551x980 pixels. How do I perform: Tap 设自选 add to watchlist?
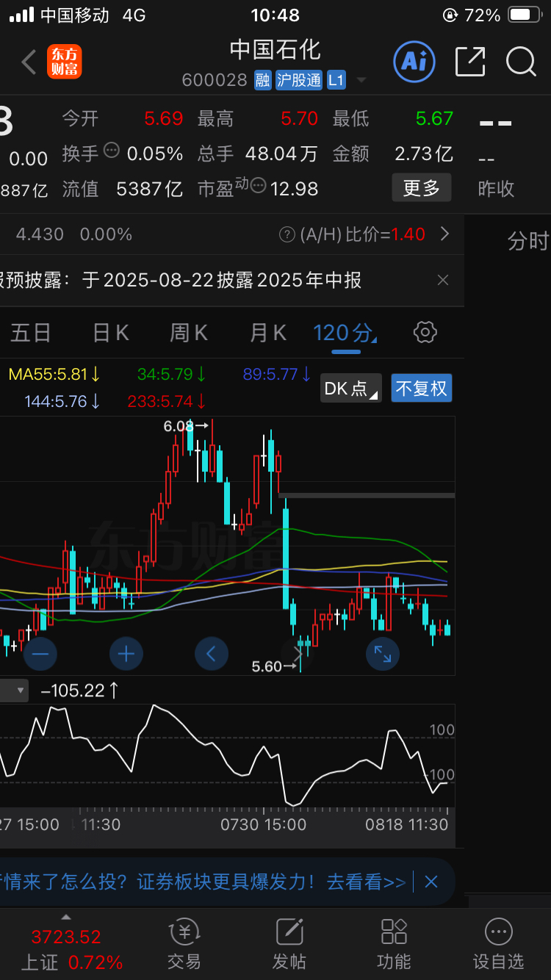click(498, 944)
